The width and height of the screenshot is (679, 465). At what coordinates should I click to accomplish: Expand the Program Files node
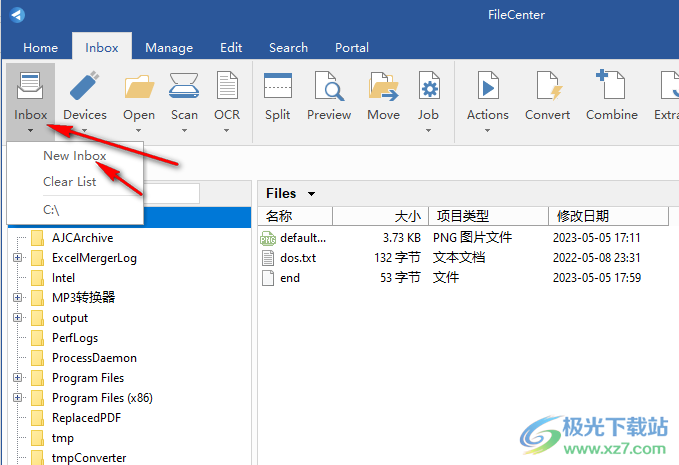(17, 378)
